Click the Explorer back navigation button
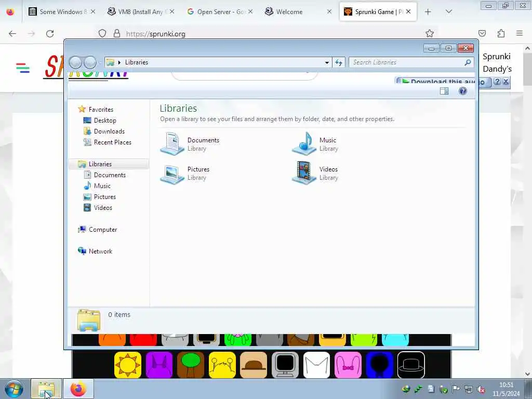532x399 pixels. point(76,62)
